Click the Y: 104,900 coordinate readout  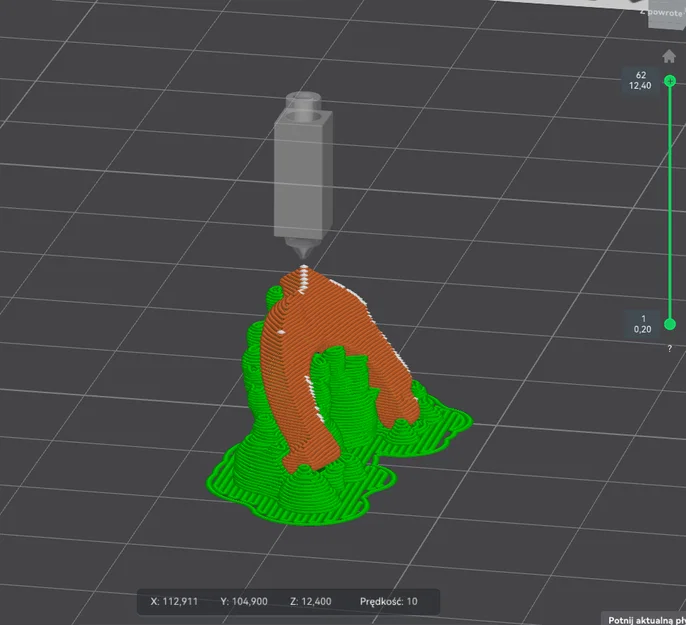[x=244, y=601]
